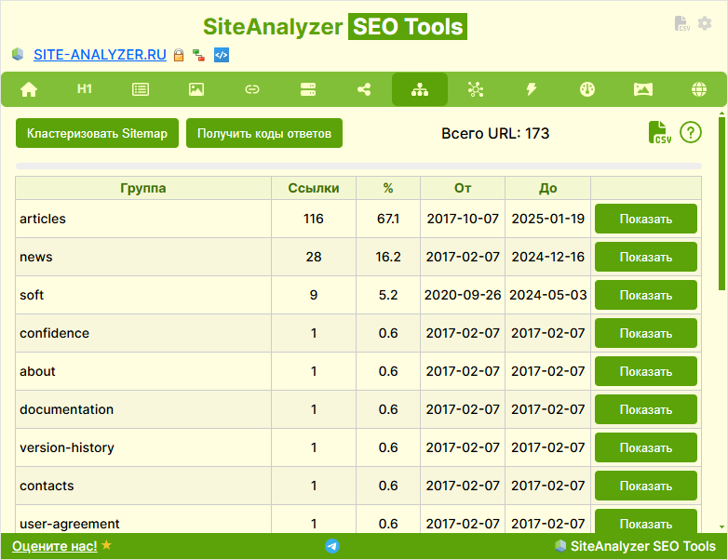This screenshot has height=560, width=728.
Task: Click Показать for the about group
Action: (x=646, y=371)
